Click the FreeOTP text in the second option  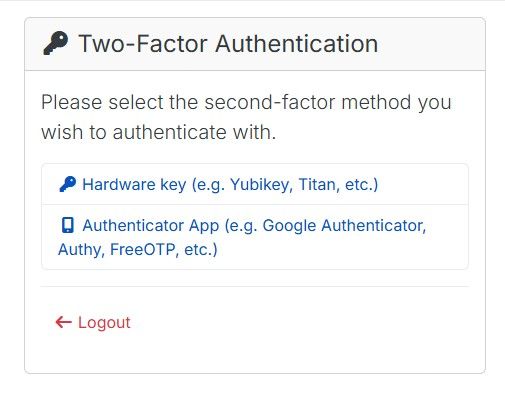pos(144,250)
